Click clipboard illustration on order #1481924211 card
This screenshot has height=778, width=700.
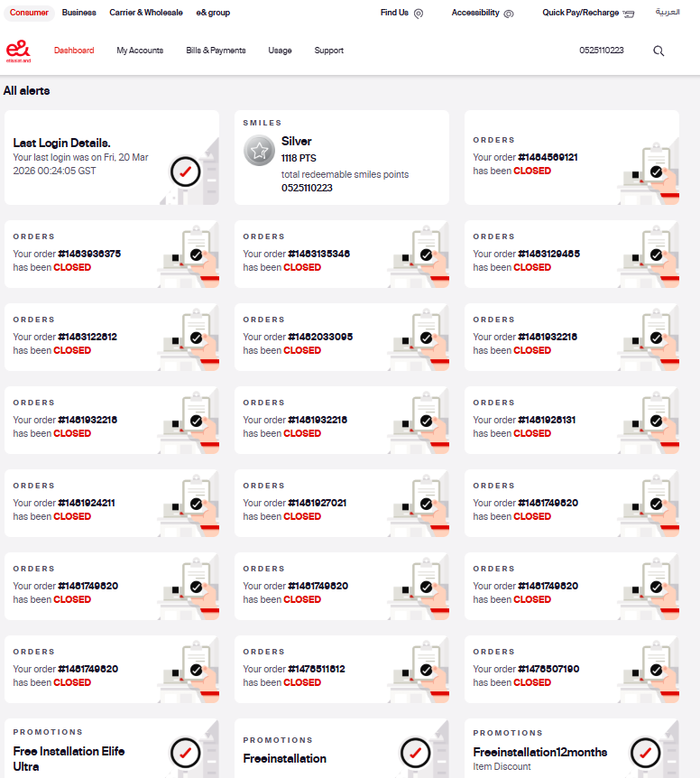[189, 505]
